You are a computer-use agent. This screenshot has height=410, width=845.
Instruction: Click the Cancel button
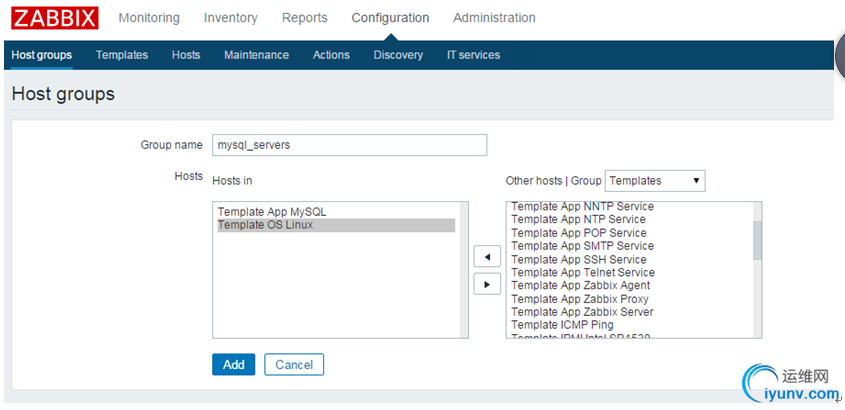294,365
